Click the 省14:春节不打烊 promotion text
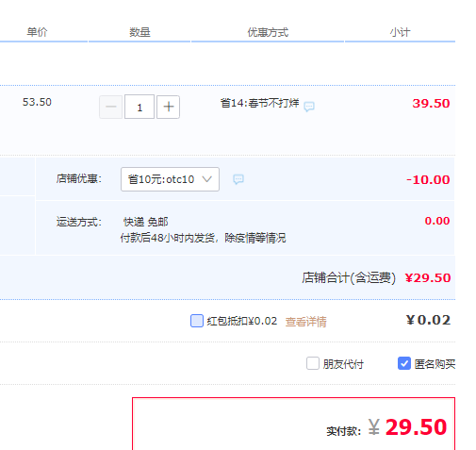476x450 pixels. tap(259, 103)
